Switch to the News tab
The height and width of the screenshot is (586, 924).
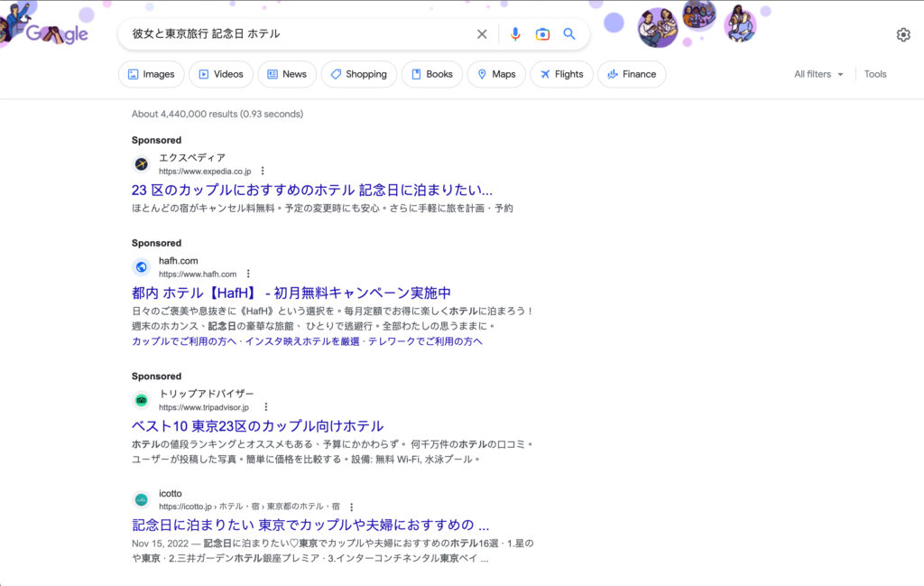click(287, 74)
